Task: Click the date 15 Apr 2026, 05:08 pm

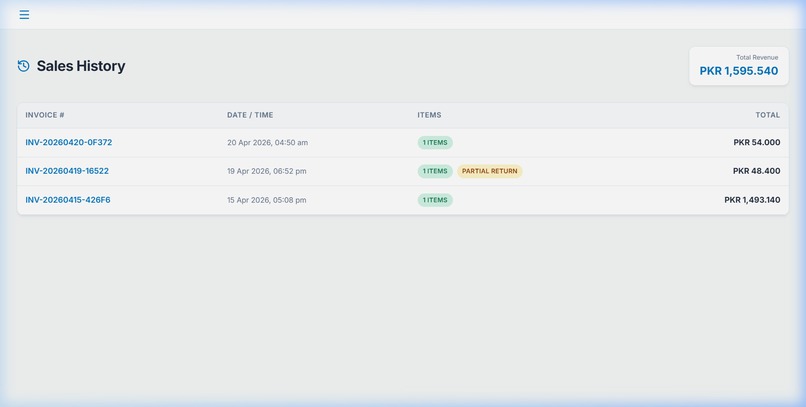Action: pyautogui.click(x=267, y=200)
